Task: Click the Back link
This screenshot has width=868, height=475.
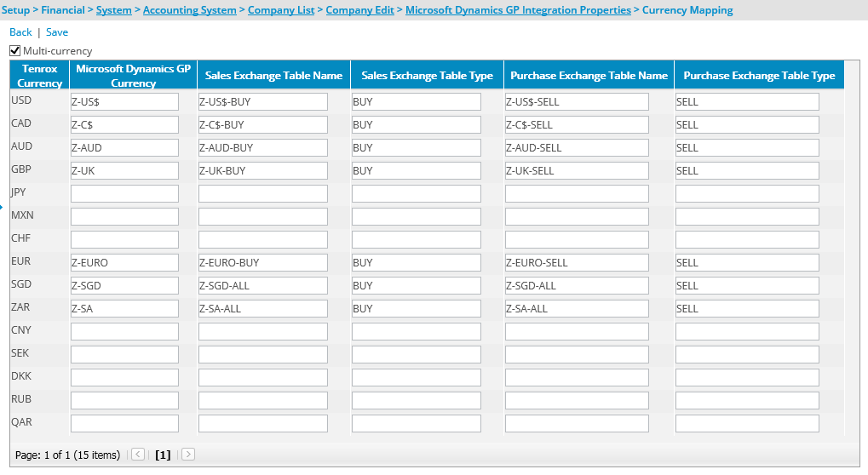Action: coord(20,32)
